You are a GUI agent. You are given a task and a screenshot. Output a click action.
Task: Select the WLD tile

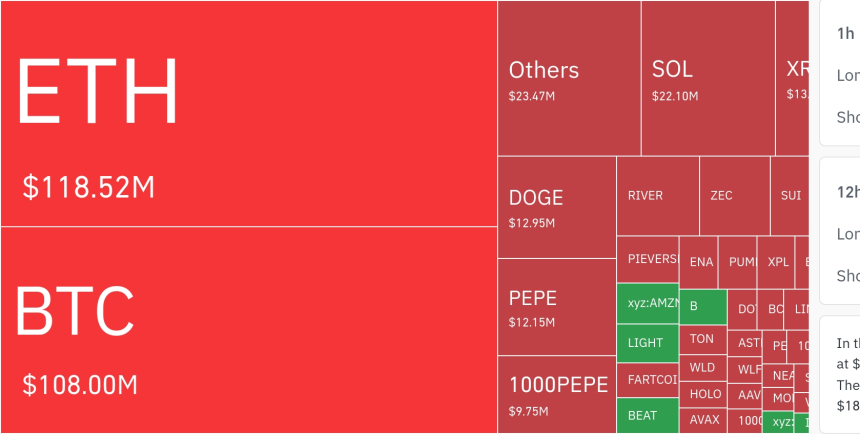[x=703, y=367]
